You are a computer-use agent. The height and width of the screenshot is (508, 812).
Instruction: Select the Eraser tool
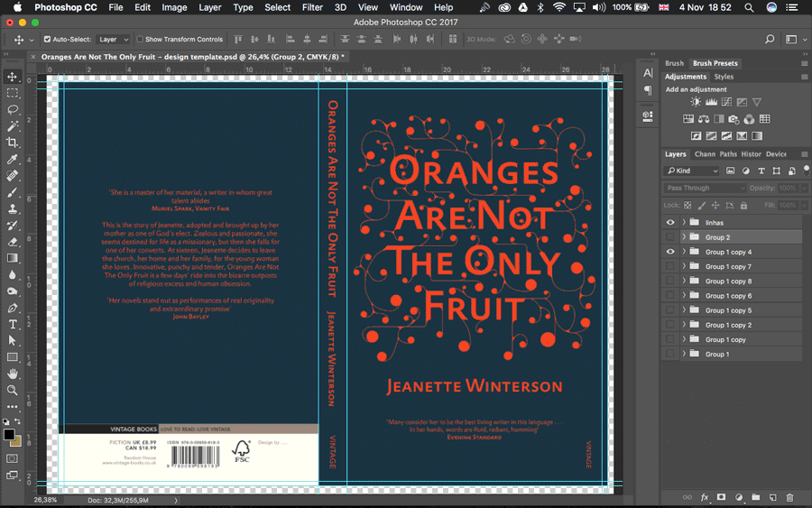click(13, 242)
